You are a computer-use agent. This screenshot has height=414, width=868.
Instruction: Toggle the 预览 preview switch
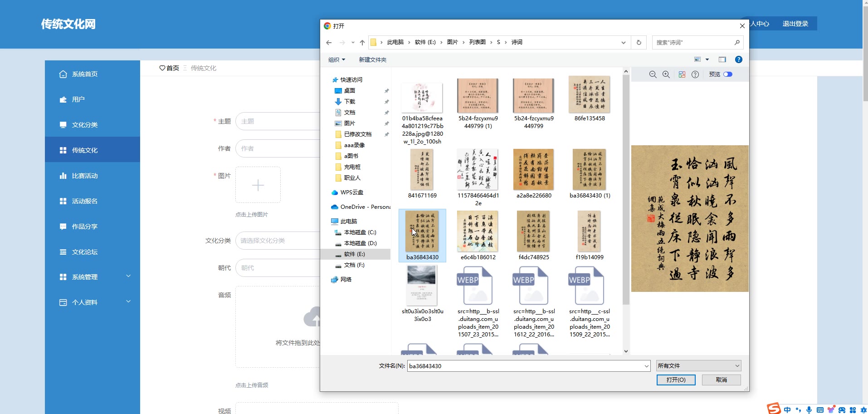point(728,74)
